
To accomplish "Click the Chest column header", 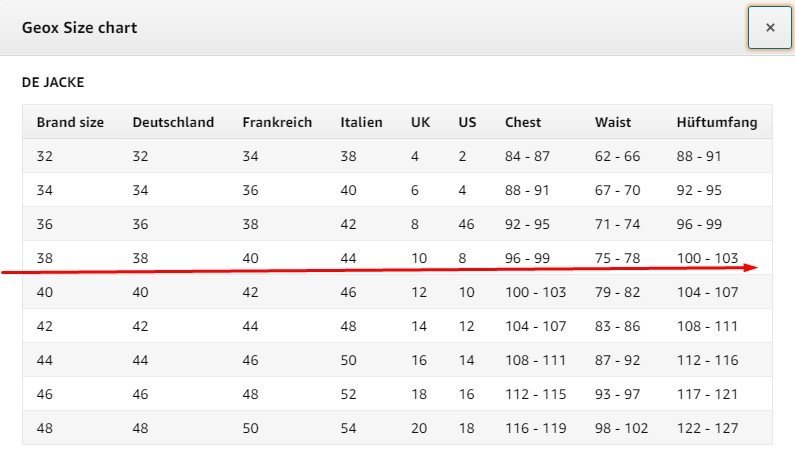I will pos(523,122).
